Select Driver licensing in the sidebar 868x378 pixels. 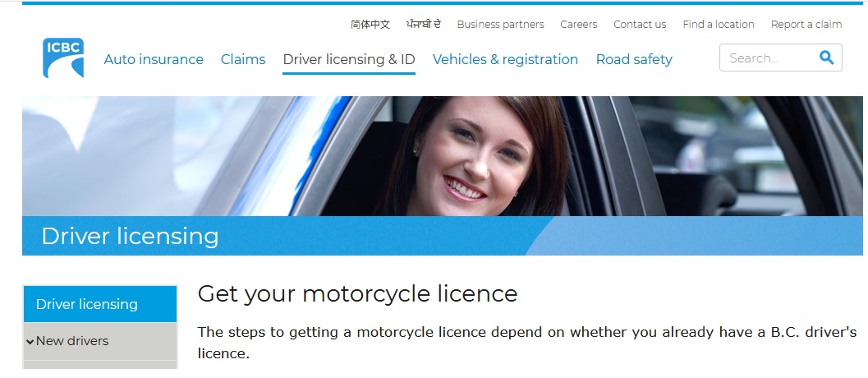pos(100,304)
